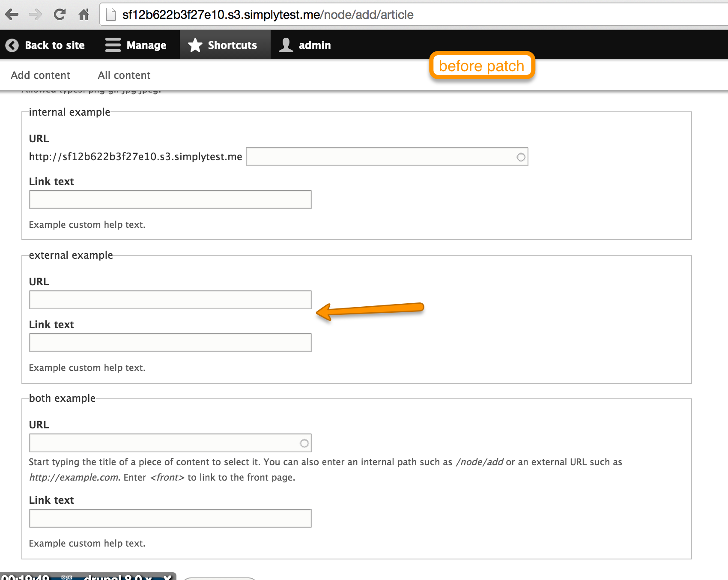Focus the external example Link text field
Image resolution: width=728 pixels, height=580 pixels.
[170, 343]
